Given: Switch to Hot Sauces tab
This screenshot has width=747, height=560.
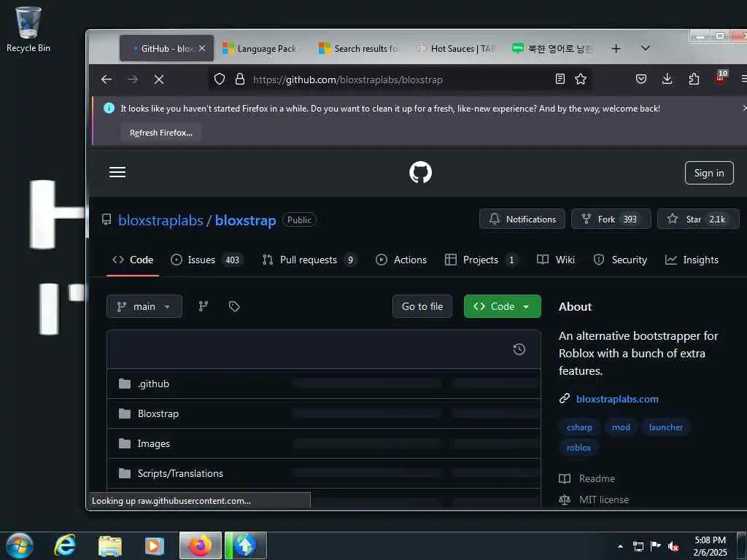Looking at the screenshot, I should click(455, 49).
